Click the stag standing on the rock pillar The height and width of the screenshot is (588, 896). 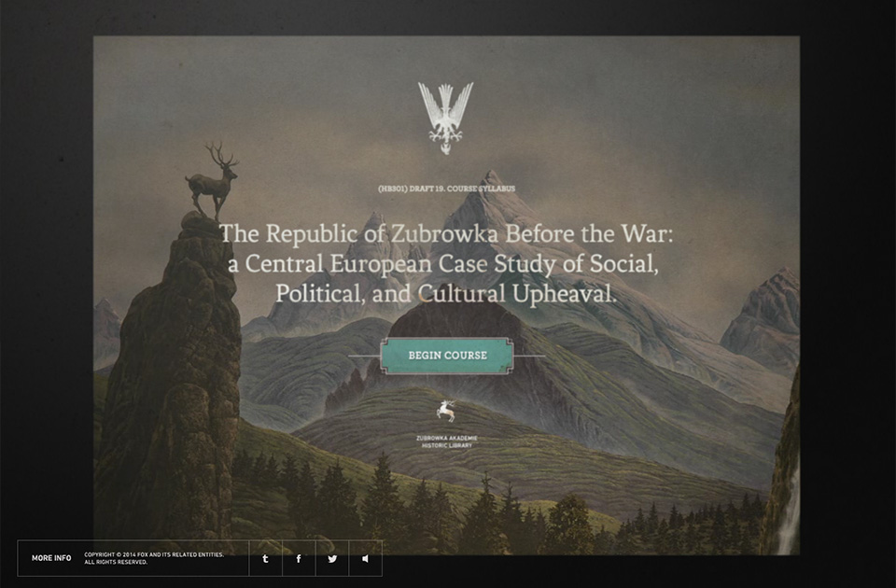[x=212, y=181]
